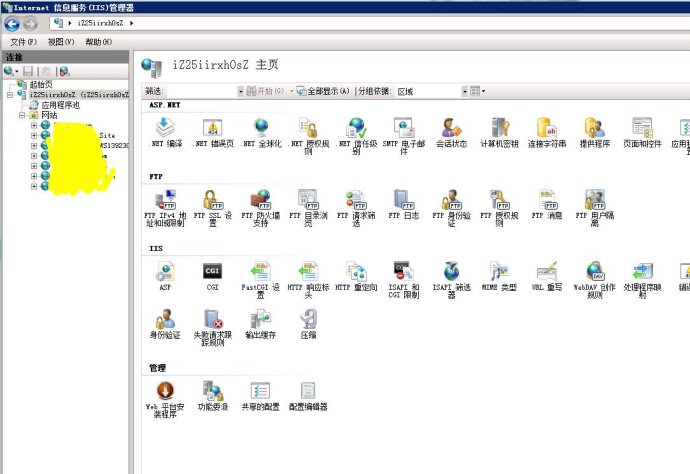690x474 pixels.
Task: Open 计算机密钥 icon
Action: 499,128
